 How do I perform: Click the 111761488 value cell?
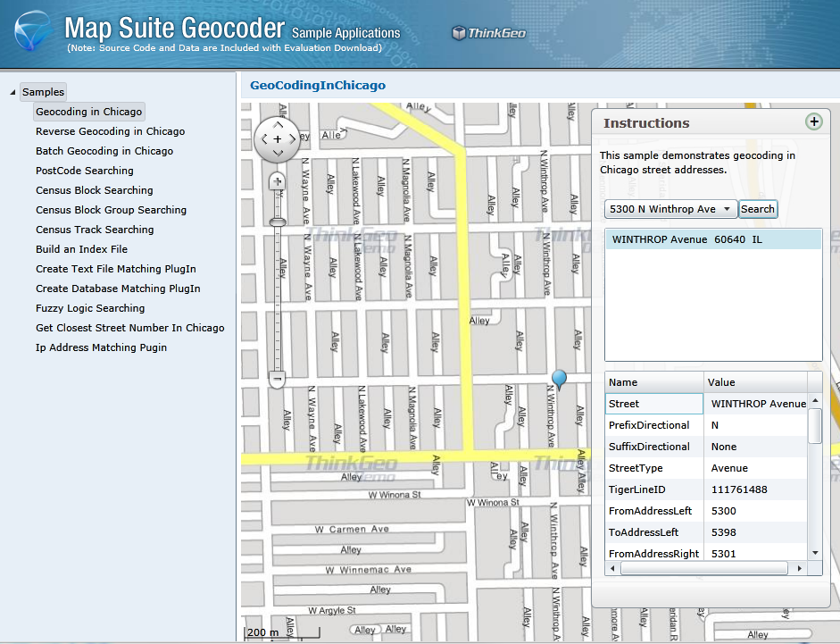pos(755,489)
